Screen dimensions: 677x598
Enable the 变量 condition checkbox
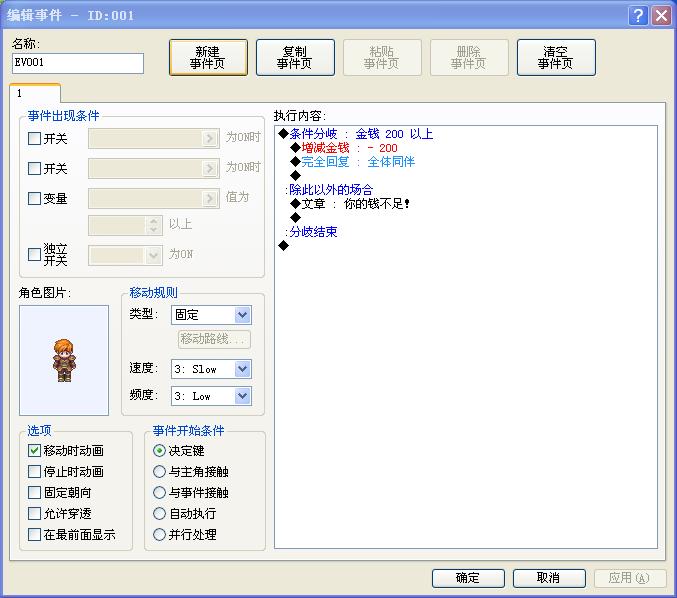(34, 199)
